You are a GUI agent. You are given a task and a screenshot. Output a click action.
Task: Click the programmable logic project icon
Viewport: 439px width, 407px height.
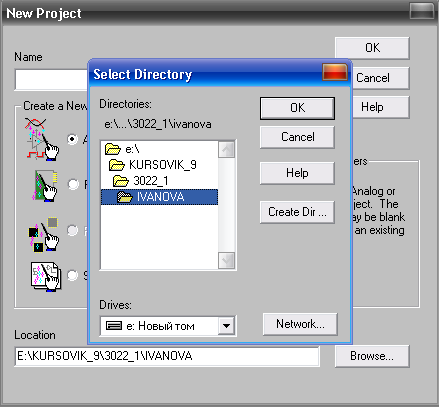point(43,234)
